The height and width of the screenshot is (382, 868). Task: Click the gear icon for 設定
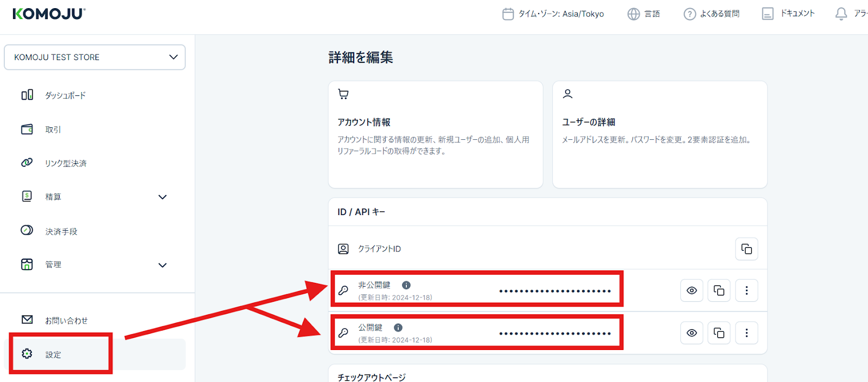pos(27,354)
